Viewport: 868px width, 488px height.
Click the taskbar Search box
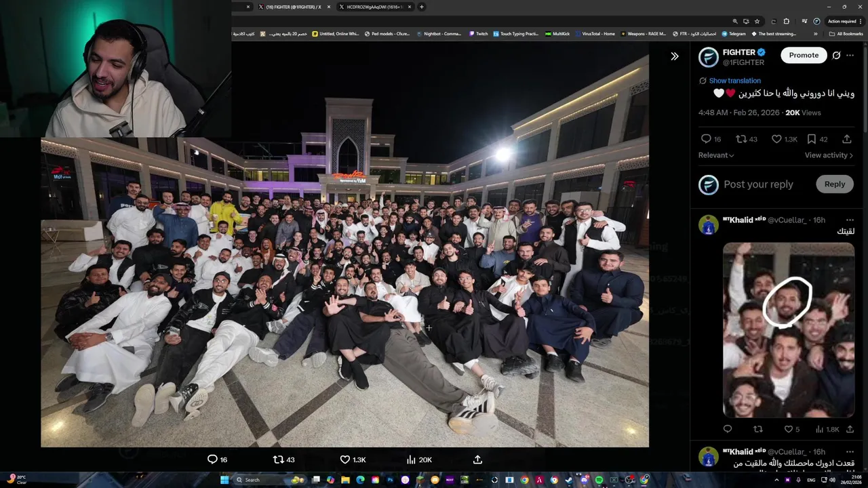tap(270, 480)
